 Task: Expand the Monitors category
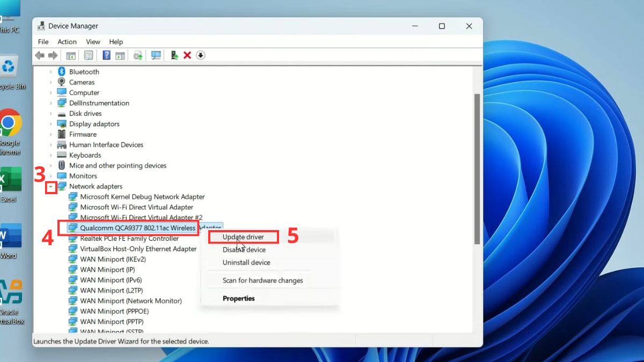(51, 176)
